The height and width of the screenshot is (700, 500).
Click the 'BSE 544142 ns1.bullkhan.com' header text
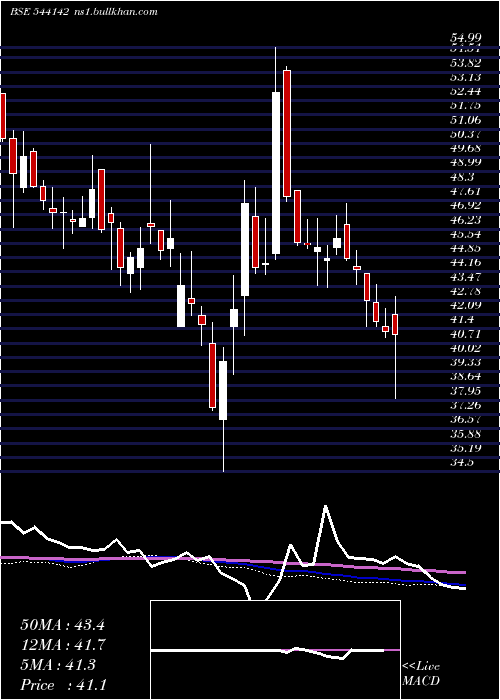(x=83, y=12)
